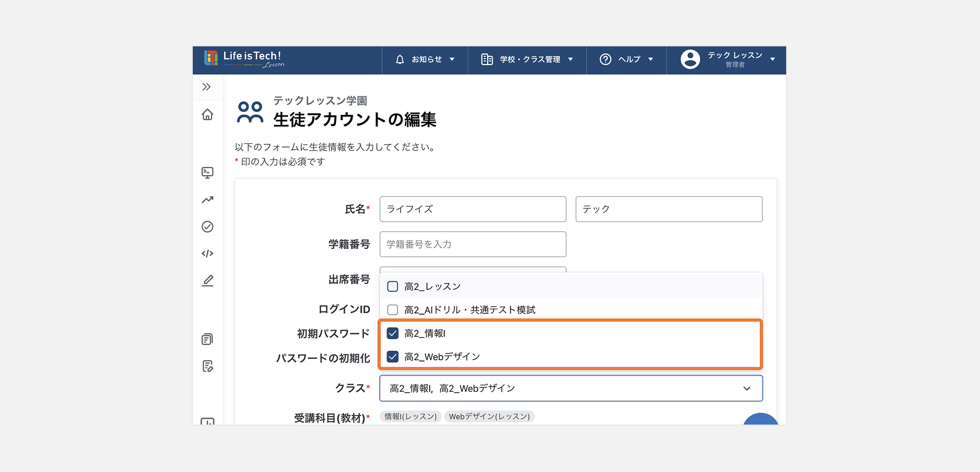980x472 pixels.
Task: Open the document with pen sidebar icon
Action: [207, 366]
